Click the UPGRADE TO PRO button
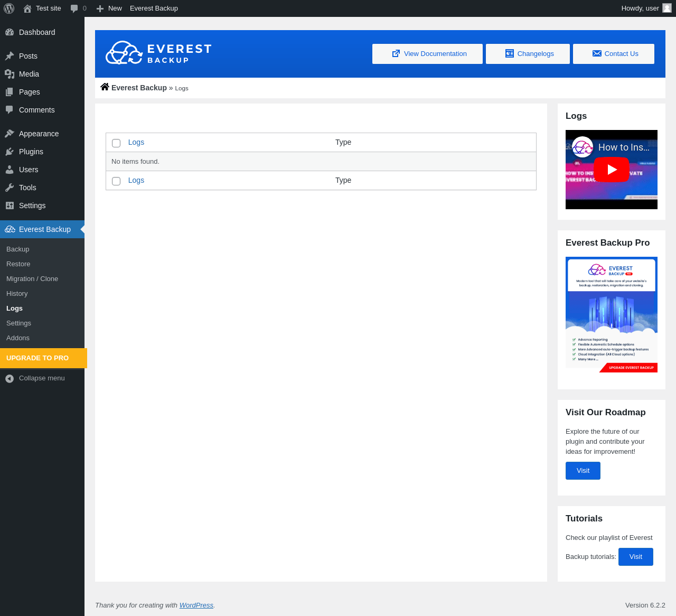 click(x=43, y=358)
